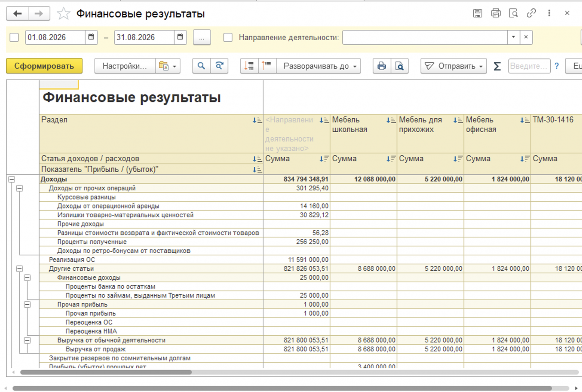Click the Введите... search field
The width and height of the screenshot is (582, 392).
[x=529, y=66]
